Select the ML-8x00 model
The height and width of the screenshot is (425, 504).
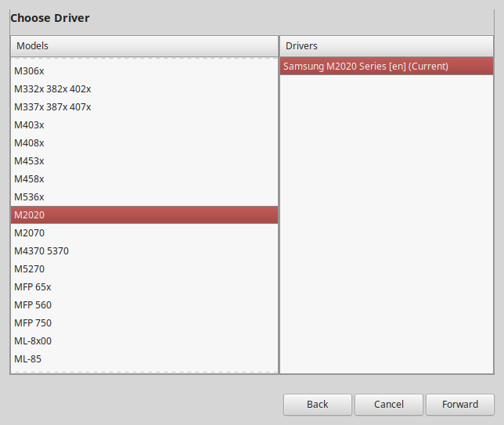[33, 340]
